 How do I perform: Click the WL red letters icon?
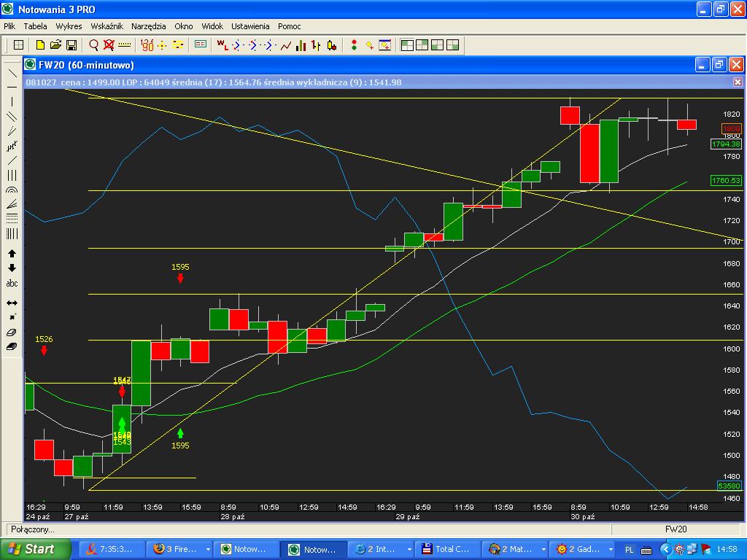pos(222,45)
